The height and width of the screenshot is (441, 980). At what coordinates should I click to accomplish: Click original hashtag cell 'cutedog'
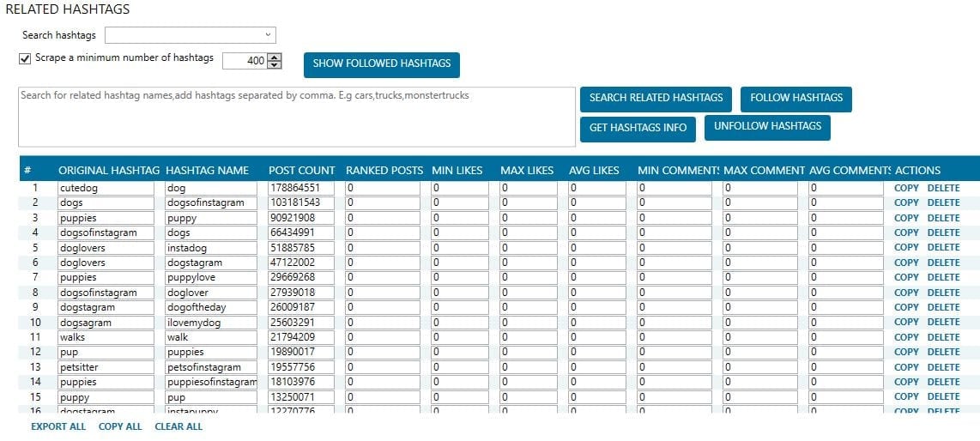point(106,188)
